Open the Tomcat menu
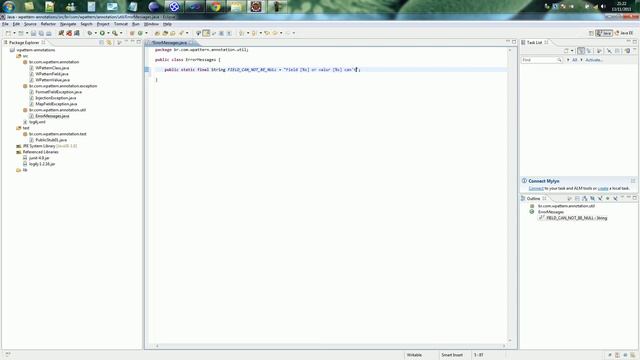The height and width of the screenshot is (360, 640). [x=121, y=24]
